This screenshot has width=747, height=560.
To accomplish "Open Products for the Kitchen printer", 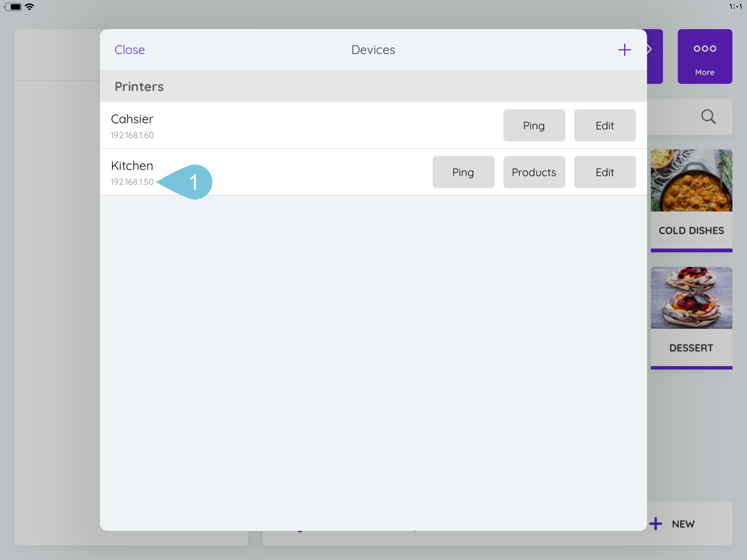I will (x=534, y=172).
